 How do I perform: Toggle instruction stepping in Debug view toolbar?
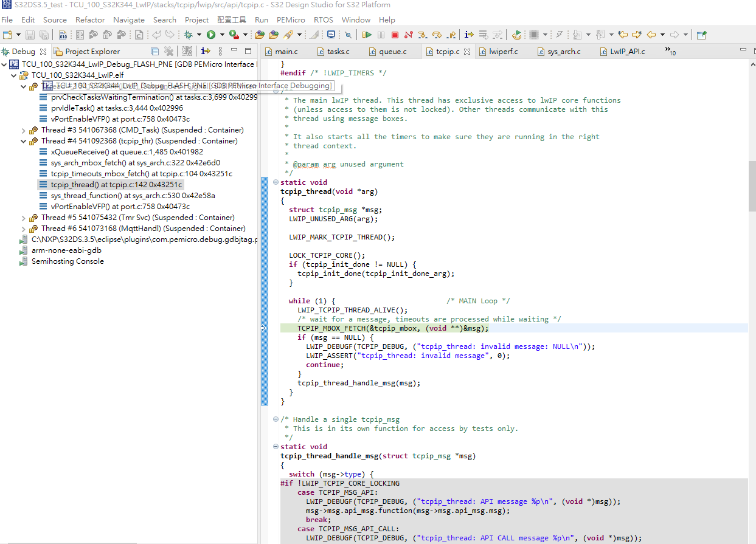tap(206, 51)
